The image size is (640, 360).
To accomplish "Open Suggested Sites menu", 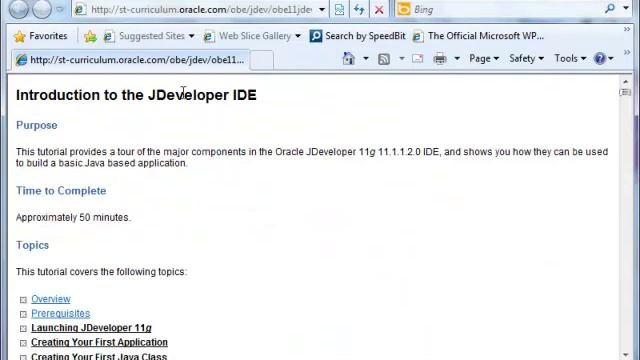I will point(149,36).
